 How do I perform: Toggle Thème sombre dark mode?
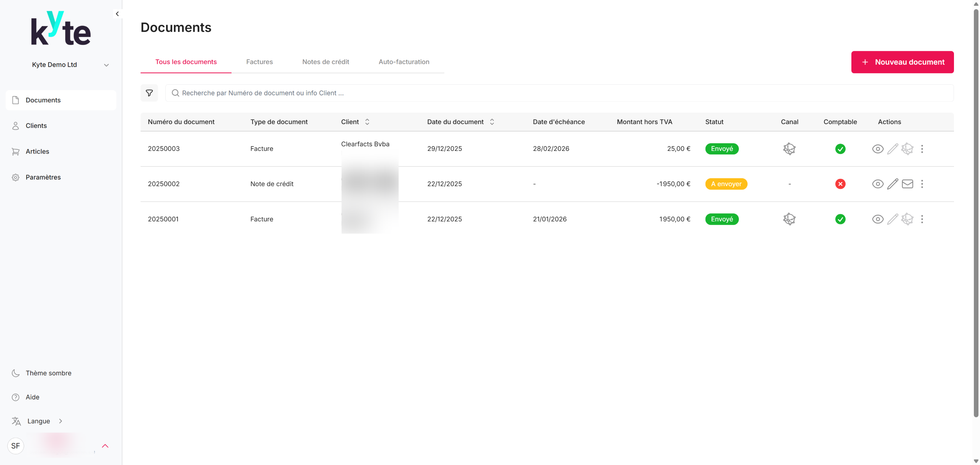(48, 373)
